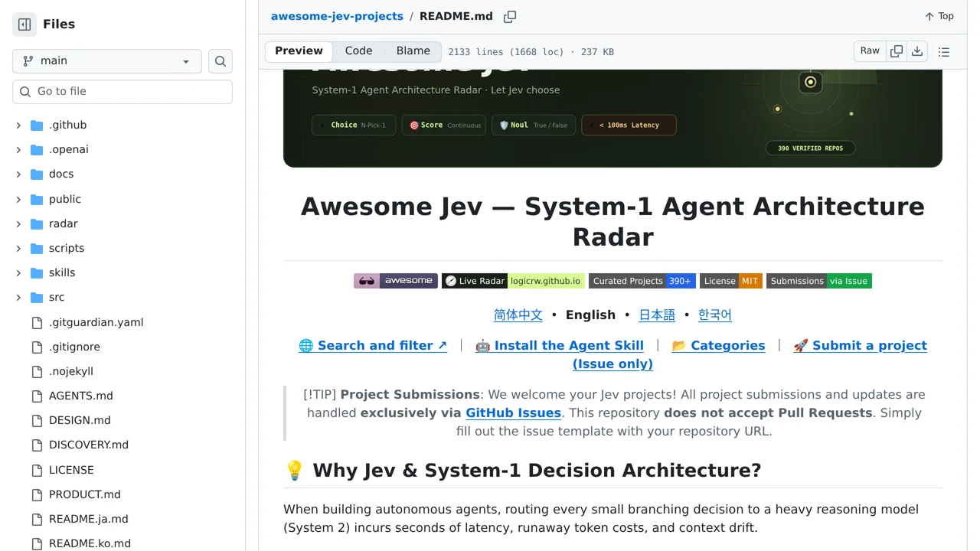The width and height of the screenshot is (980, 551).
Task: Open the document outline list icon
Action: pyautogui.click(x=944, y=52)
